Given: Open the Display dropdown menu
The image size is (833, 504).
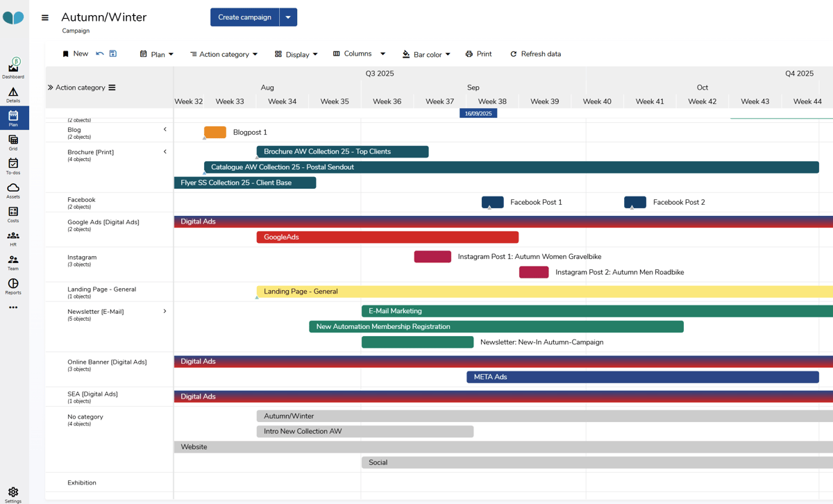Looking at the screenshot, I should coord(296,54).
